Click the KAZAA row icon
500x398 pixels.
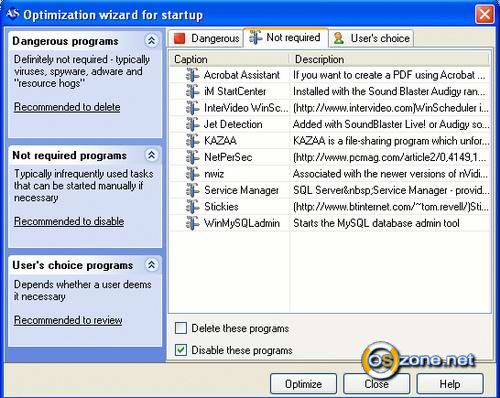coord(192,141)
